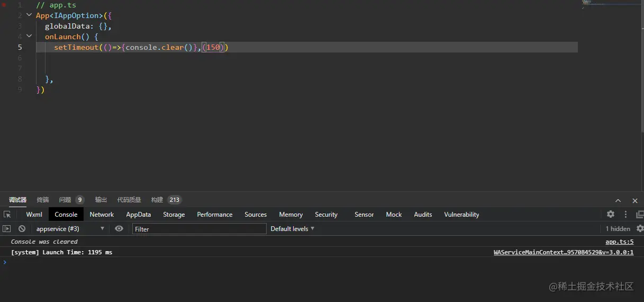This screenshot has width=644, height=302.
Task: Open the 问题 tab with 9 badge
Action: (x=71, y=200)
